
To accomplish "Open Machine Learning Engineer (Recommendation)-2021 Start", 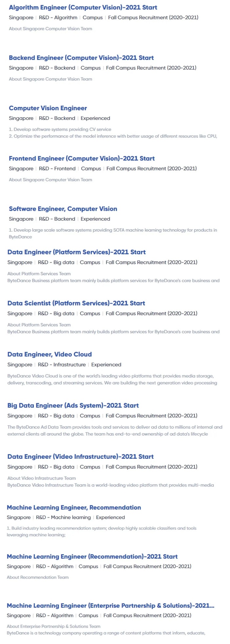I will coord(92,557).
